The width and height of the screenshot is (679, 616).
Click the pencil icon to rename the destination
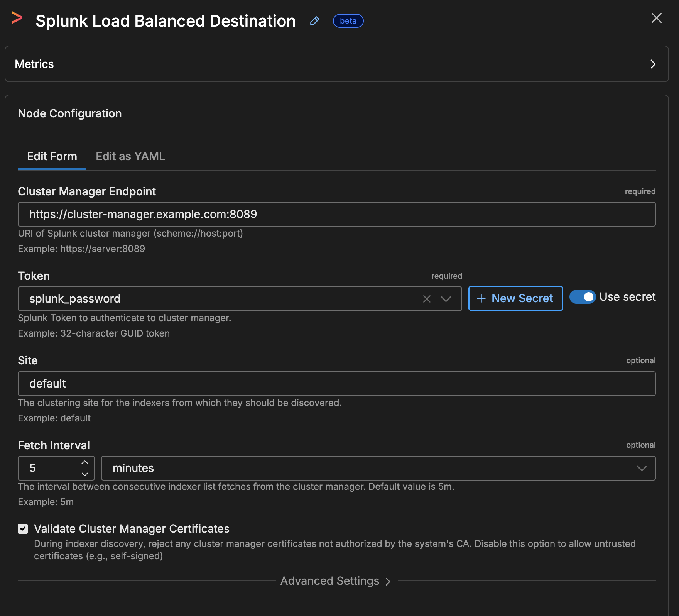tap(314, 21)
